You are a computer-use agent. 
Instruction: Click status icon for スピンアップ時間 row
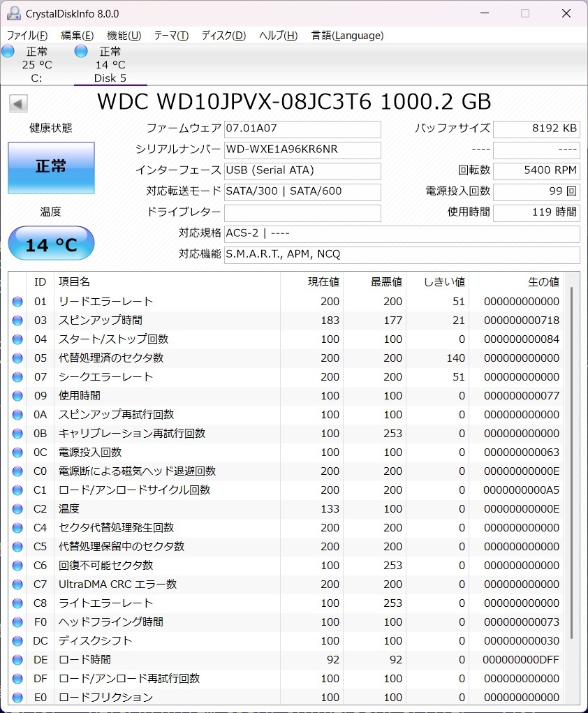click(17, 320)
